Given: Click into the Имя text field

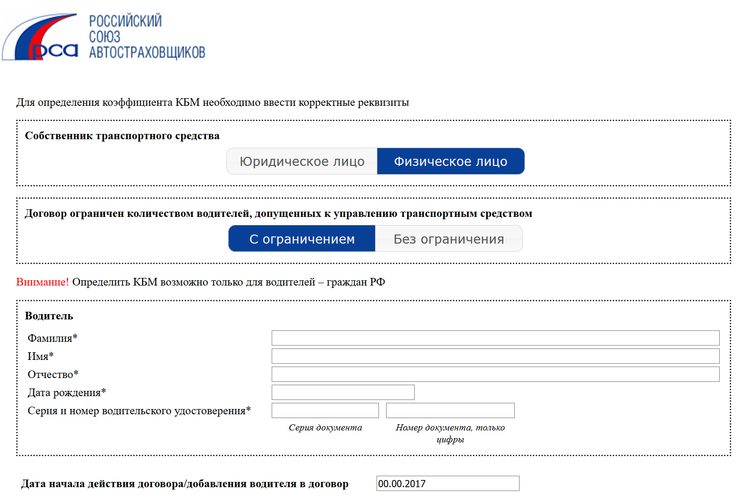Looking at the screenshot, I should [495, 356].
